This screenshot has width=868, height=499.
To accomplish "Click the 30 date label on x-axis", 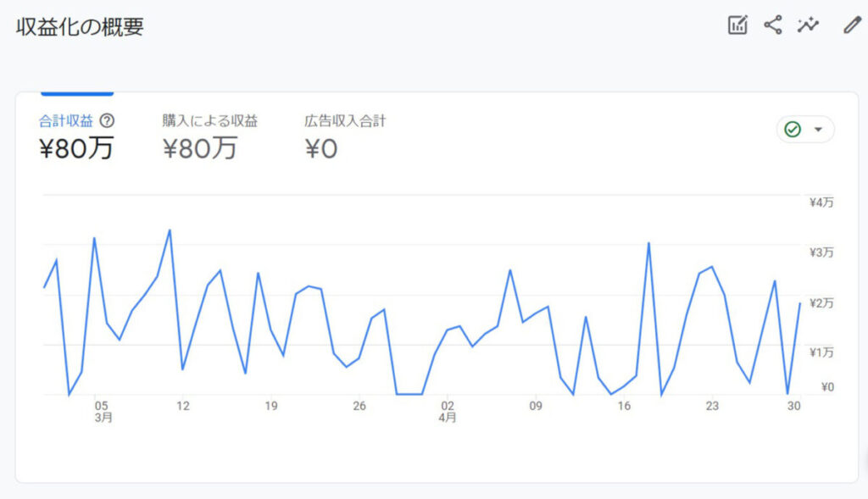I will 793,406.
